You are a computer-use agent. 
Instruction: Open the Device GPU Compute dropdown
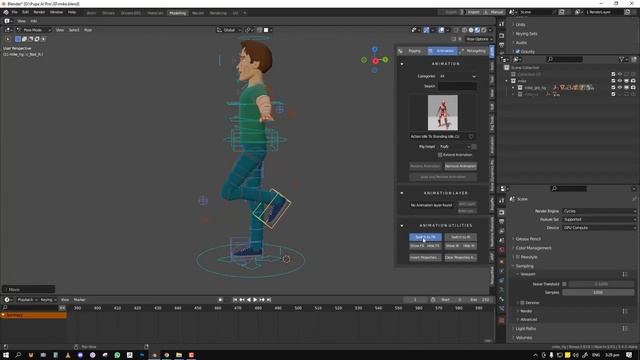599,228
